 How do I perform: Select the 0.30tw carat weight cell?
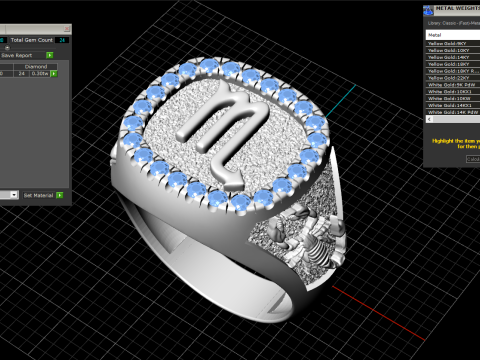click(40, 74)
